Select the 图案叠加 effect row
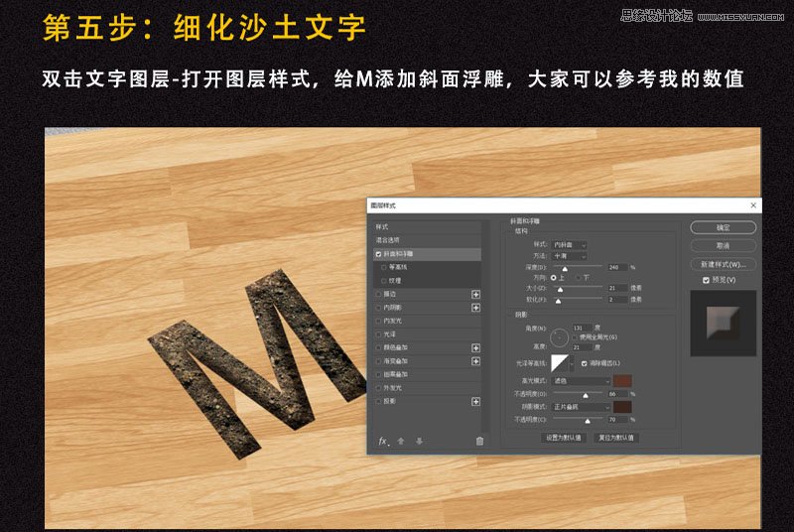The height and width of the screenshot is (532, 794). tap(427, 374)
